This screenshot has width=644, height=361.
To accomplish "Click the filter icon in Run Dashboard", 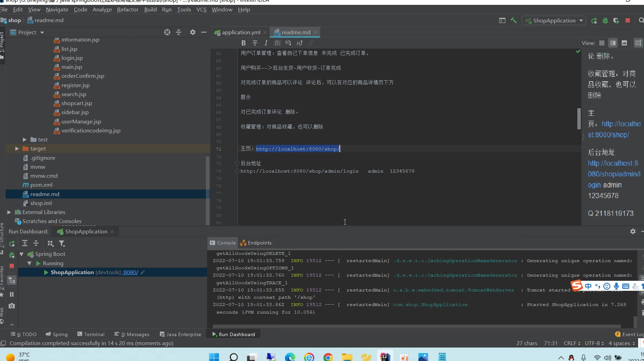I will point(62,243).
